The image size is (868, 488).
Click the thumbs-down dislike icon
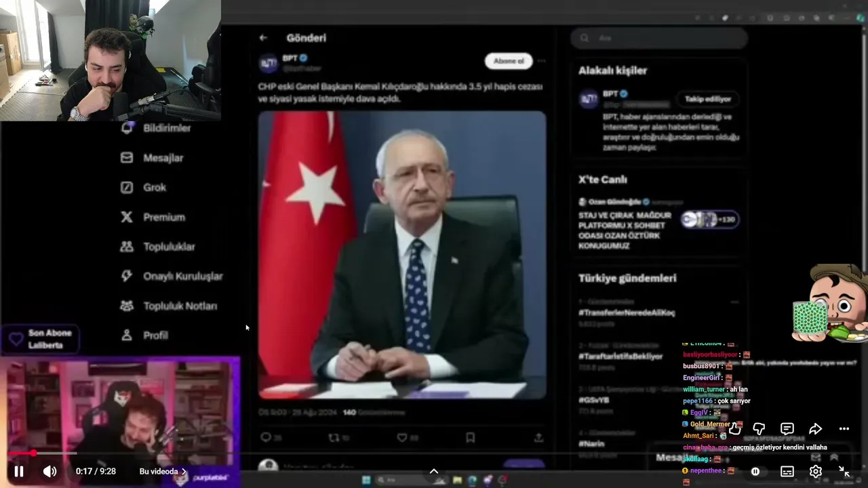[759, 428]
